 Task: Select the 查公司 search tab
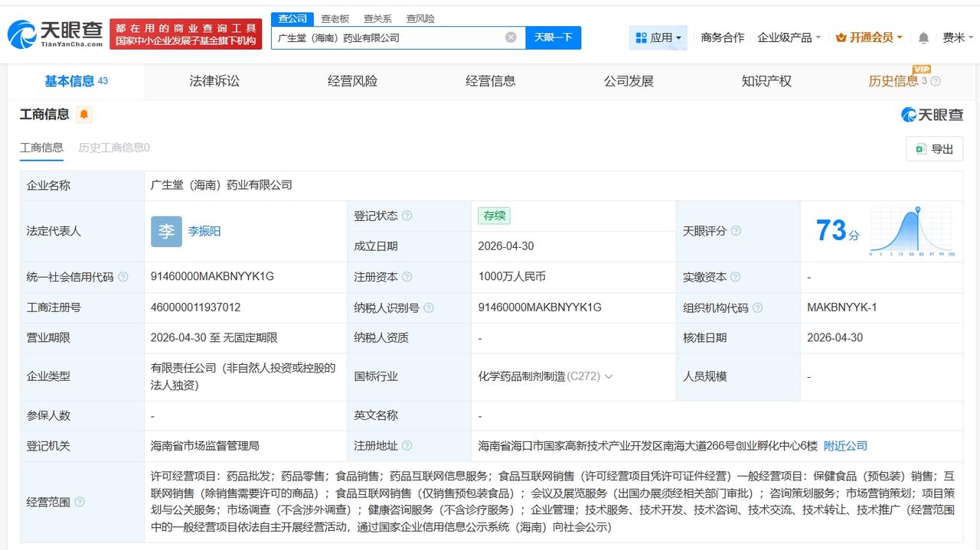292,18
